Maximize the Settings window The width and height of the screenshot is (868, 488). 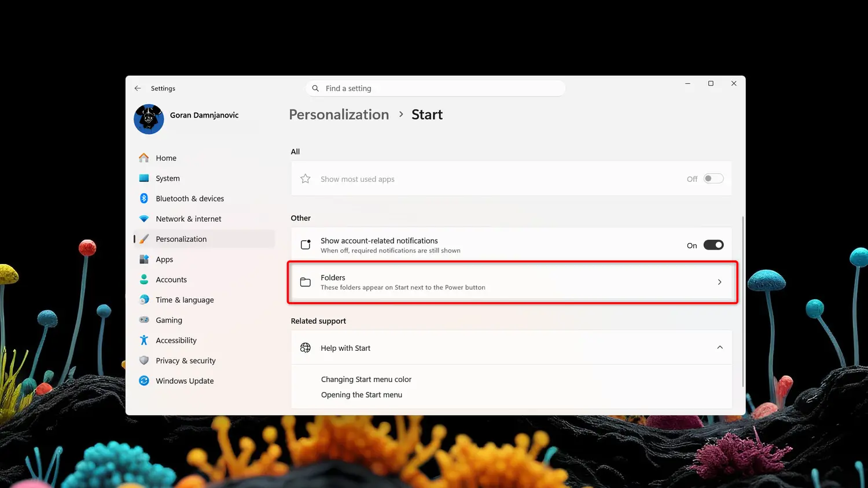point(711,83)
